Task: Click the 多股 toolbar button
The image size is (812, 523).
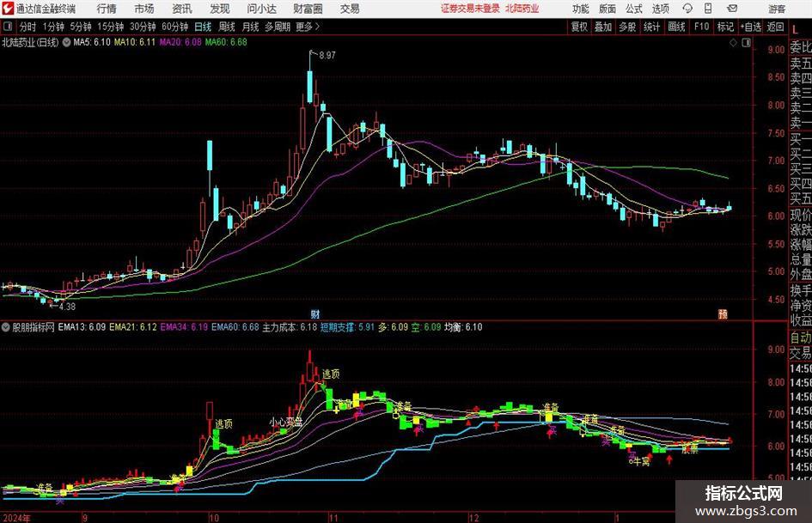Action: pos(627,27)
